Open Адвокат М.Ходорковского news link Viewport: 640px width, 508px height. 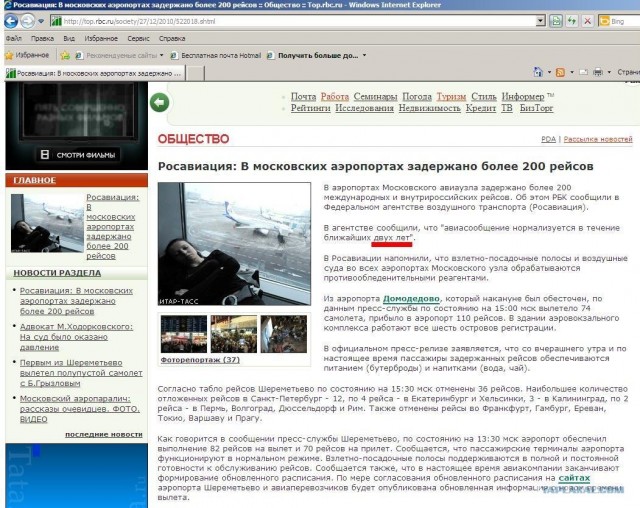[x=76, y=337]
